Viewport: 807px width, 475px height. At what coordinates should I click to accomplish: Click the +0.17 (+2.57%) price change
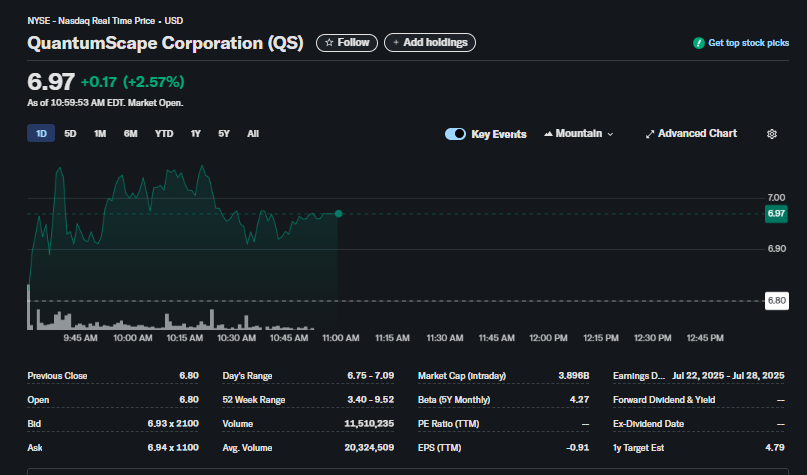[133, 82]
